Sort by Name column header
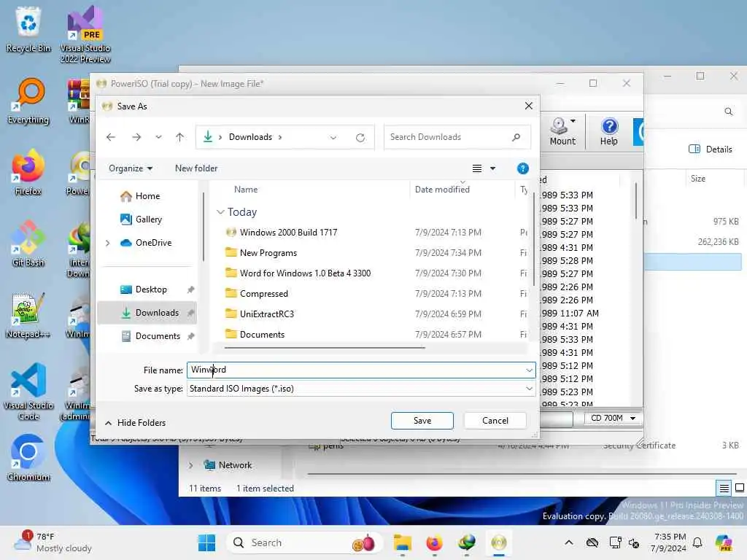The image size is (747, 560). 246,190
